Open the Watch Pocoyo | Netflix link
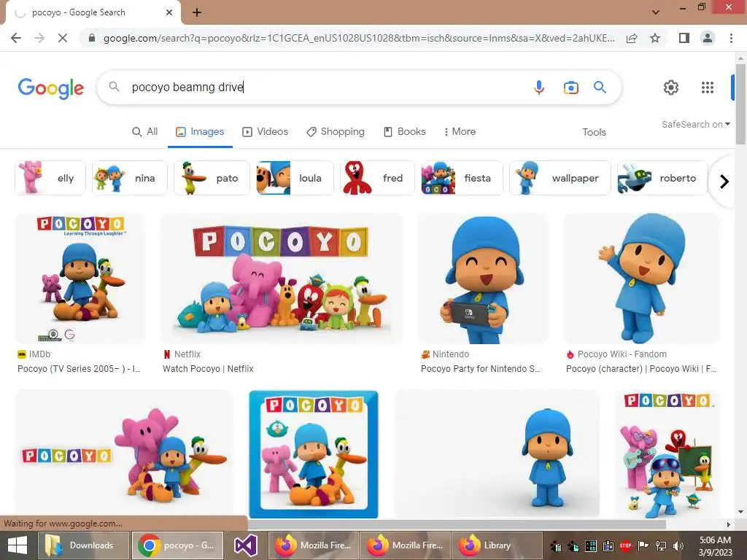The width and height of the screenshot is (747, 560). [x=208, y=368]
